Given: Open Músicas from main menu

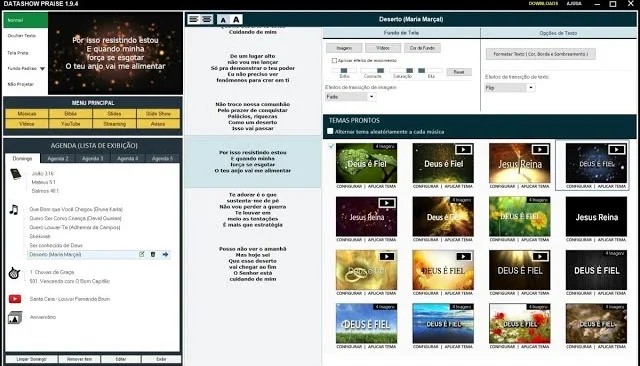Looking at the screenshot, I should pyautogui.click(x=27, y=113).
